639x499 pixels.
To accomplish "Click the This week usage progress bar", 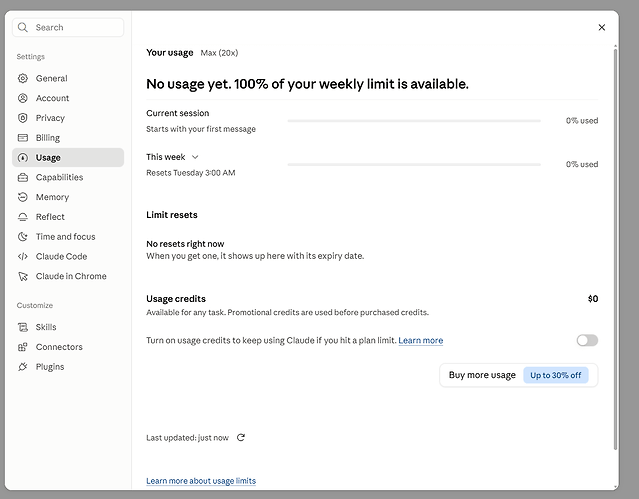I will [414, 164].
